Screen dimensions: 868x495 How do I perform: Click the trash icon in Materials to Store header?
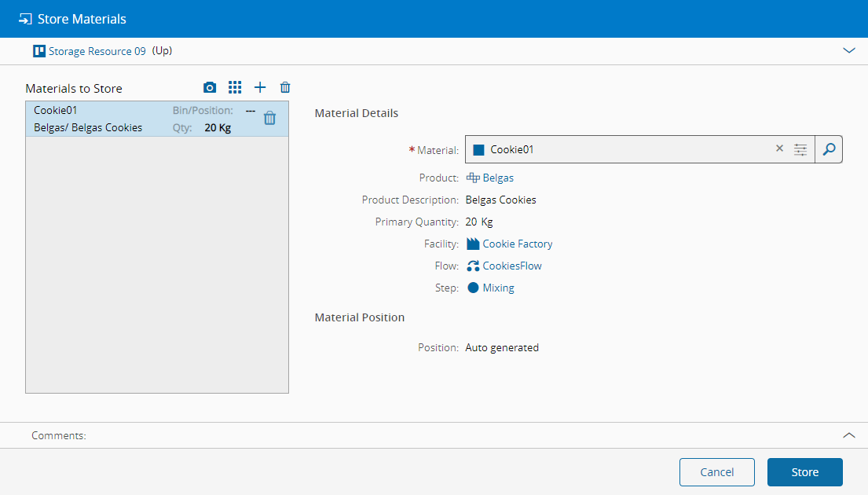coord(285,87)
